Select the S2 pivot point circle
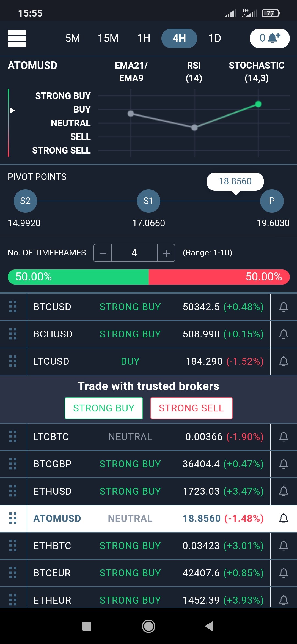Image resolution: width=297 pixels, height=644 pixels. coord(25,201)
